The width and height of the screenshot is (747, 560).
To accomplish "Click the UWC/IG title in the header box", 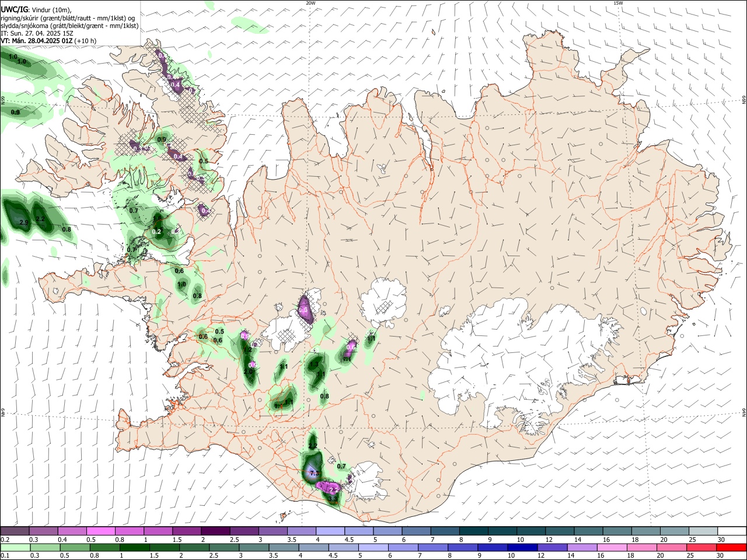I will (13, 10).
